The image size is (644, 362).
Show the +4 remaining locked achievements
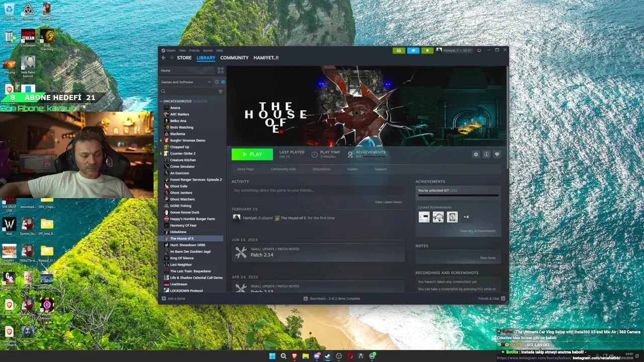tap(466, 217)
